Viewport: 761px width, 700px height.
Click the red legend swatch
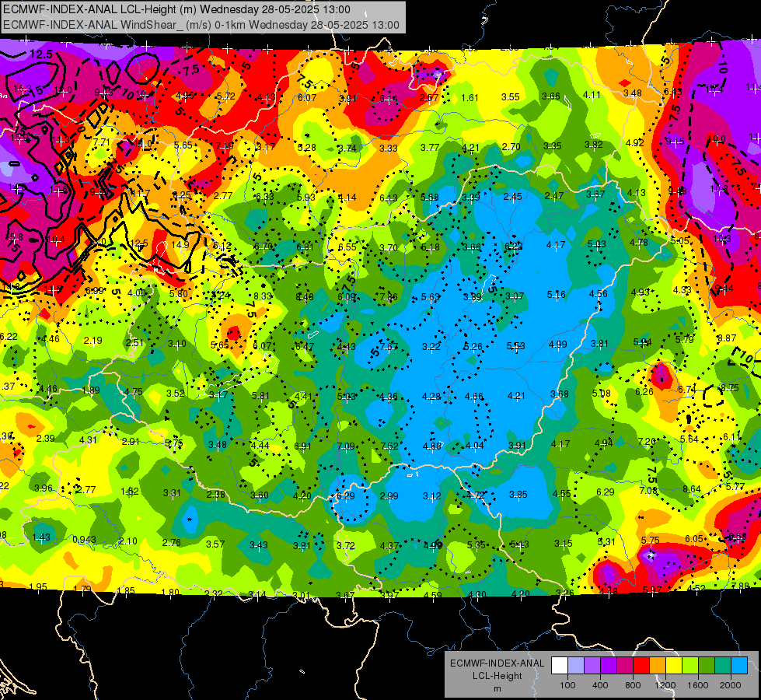coord(641,666)
